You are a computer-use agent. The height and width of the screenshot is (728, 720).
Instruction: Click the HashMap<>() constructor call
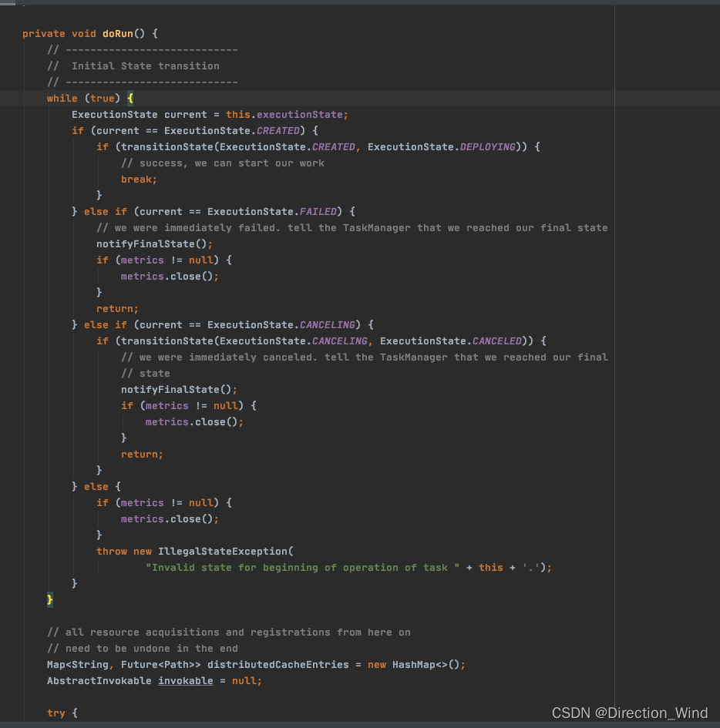coord(426,665)
